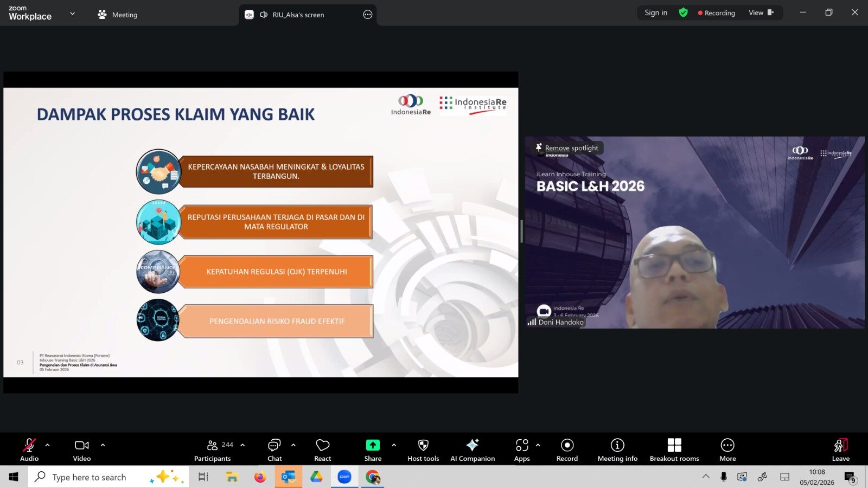Toggle the Video camera on
The width and height of the screenshot is (868, 488).
click(82, 450)
